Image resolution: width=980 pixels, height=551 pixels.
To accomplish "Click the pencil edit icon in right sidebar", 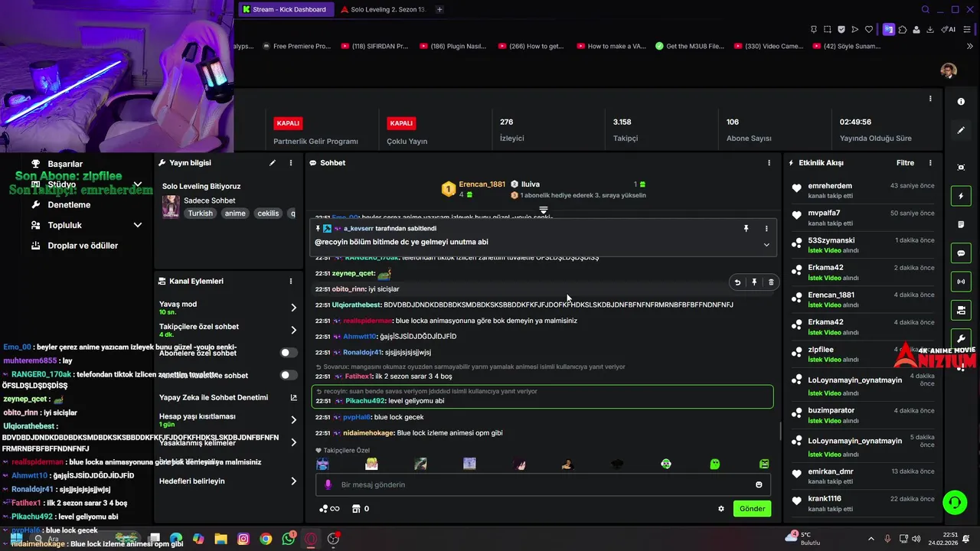I will 961,130.
